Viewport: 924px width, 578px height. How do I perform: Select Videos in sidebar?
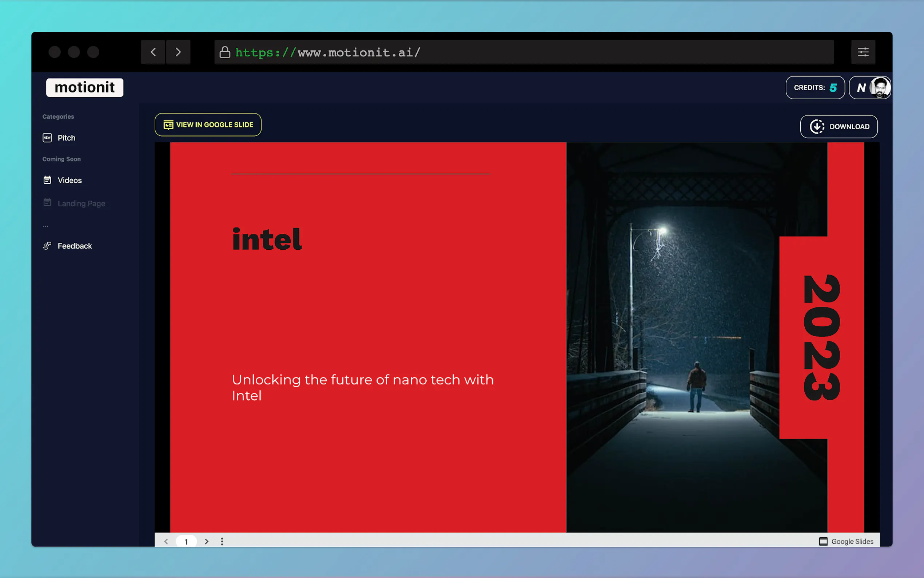[x=69, y=181]
